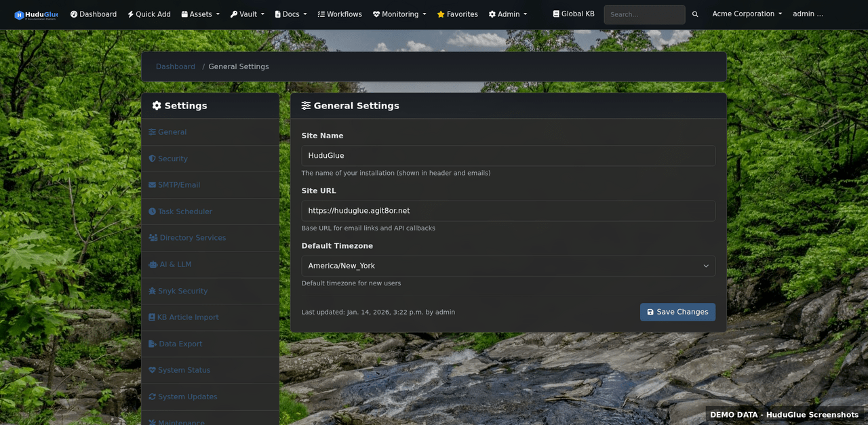Click 'Default timezone for new users' hint
Viewport: 868px width, 425px height.
[x=351, y=283]
